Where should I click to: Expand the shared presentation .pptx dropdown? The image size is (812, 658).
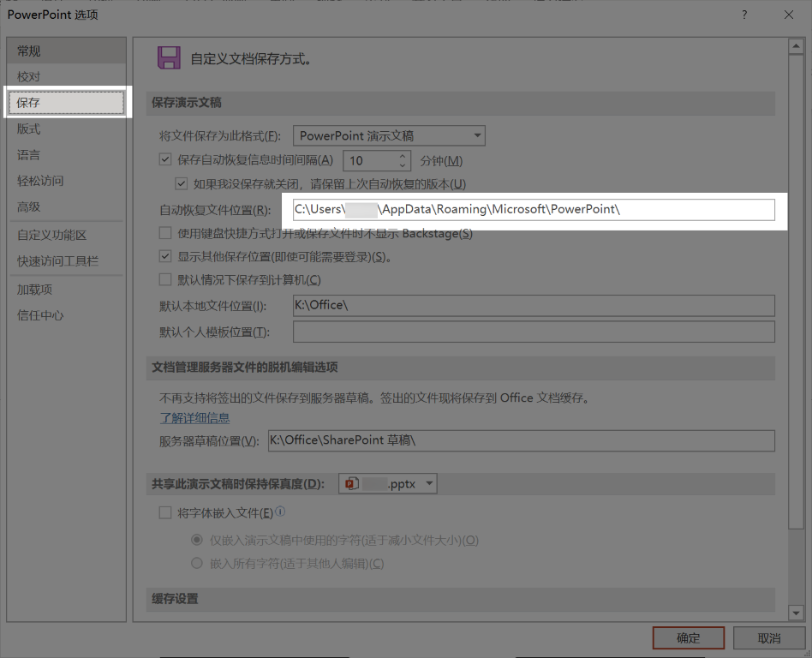tap(430, 484)
